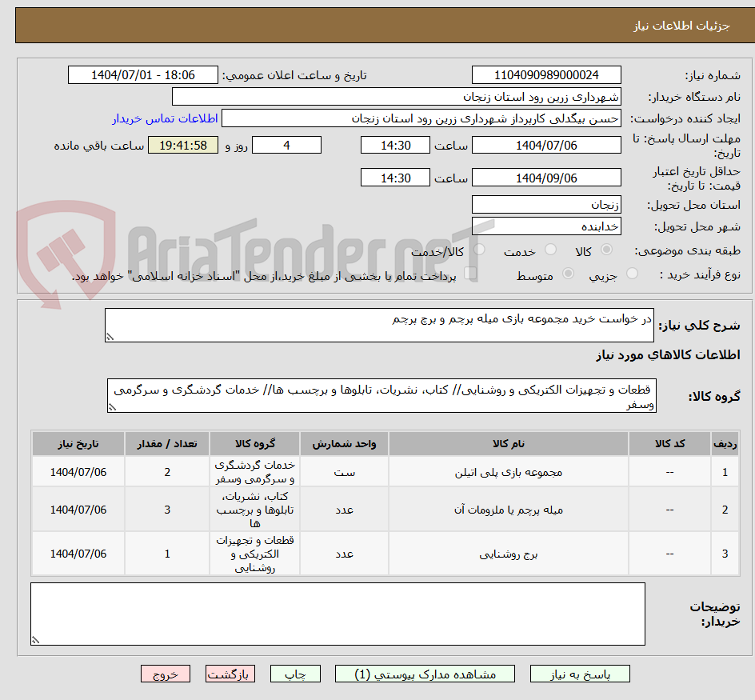Select the خدمت radio button

(x=549, y=250)
